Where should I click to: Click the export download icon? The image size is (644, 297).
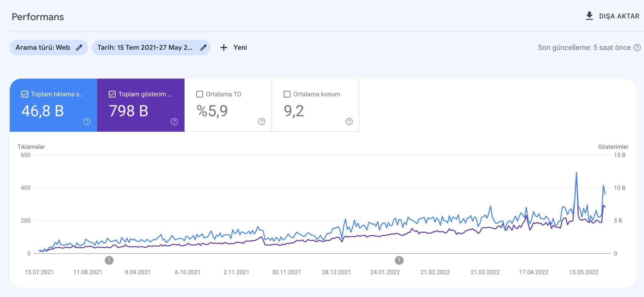(589, 16)
